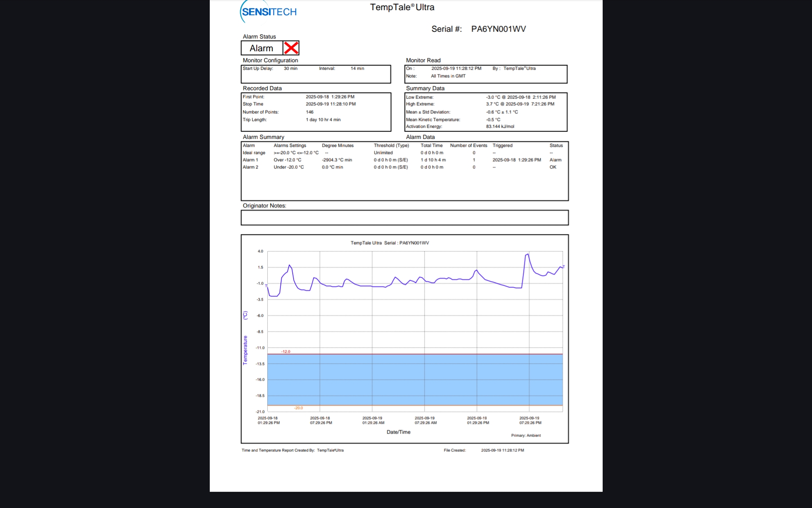Click the Sensitech logo
This screenshot has height=508, width=812.
269,12
